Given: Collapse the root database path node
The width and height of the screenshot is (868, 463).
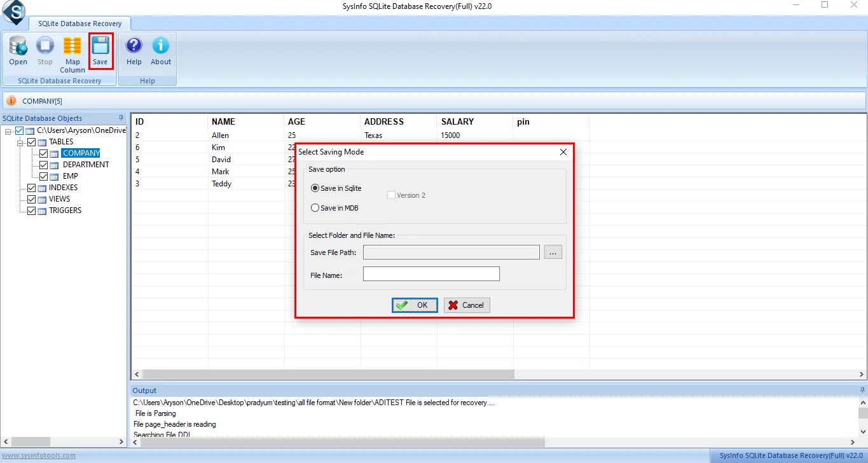Looking at the screenshot, I should (8, 131).
